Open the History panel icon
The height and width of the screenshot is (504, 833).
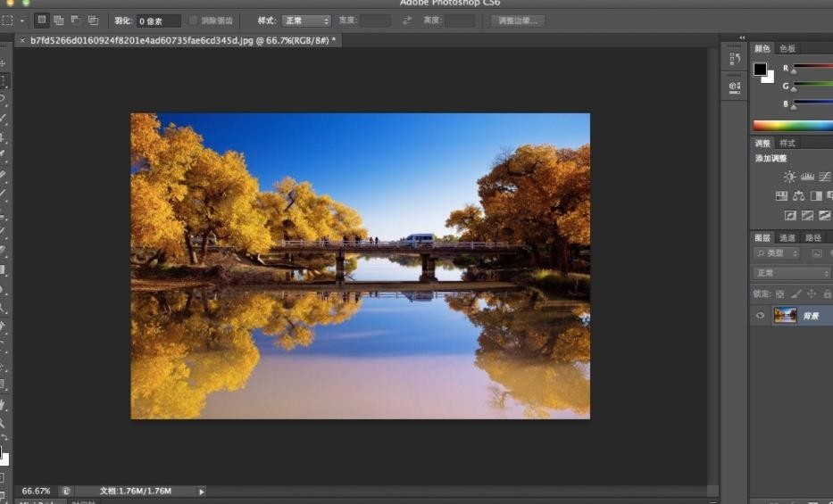click(735, 58)
